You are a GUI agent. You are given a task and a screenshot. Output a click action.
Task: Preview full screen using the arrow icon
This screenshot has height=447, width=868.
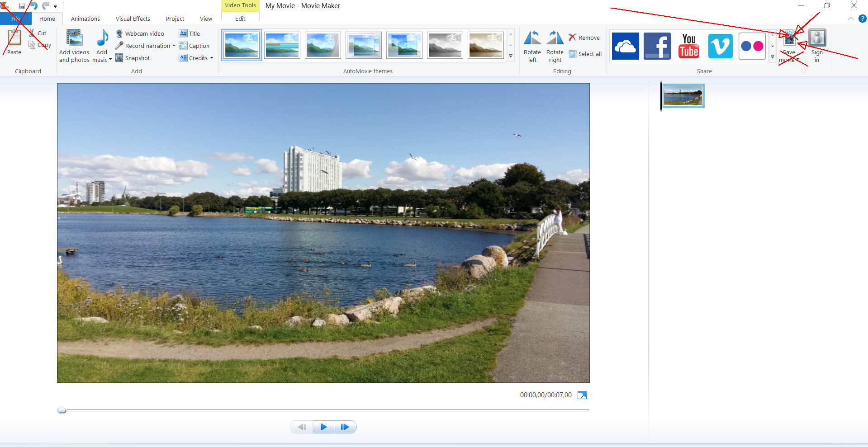[x=582, y=395]
